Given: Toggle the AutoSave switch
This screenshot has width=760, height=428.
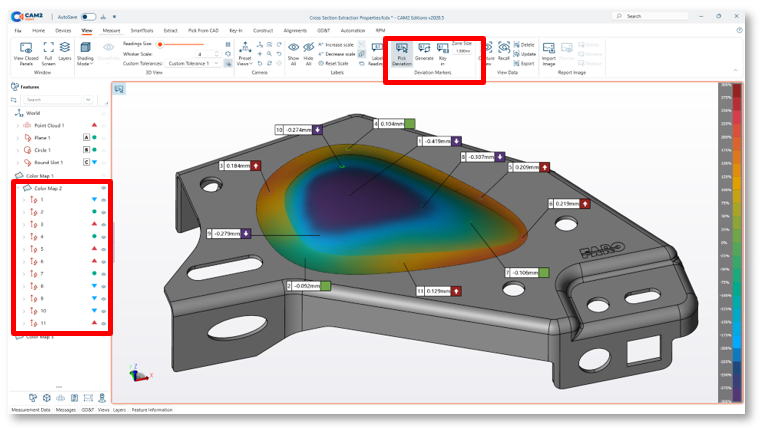Looking at the screenshot, I should 88,17.
